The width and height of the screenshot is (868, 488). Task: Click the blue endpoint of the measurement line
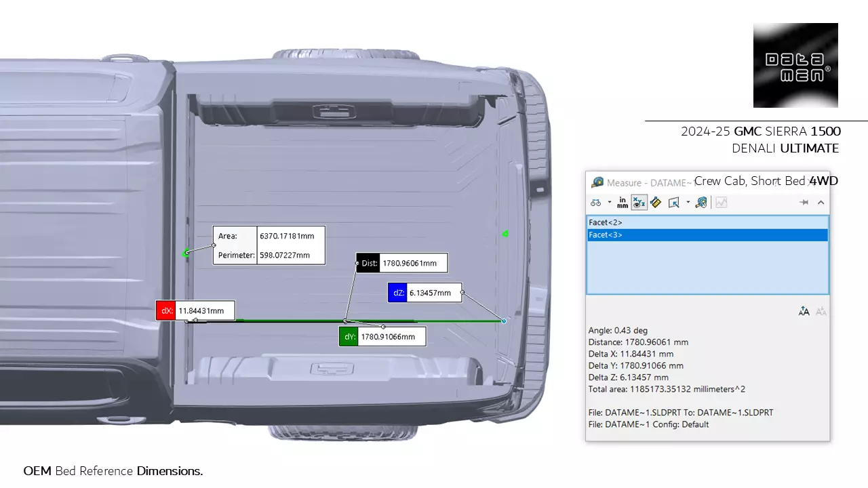504,321
